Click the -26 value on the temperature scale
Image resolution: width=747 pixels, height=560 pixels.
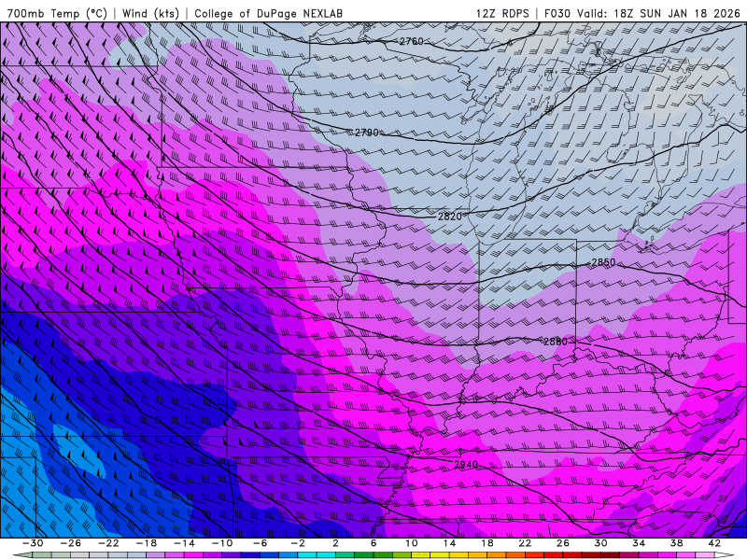(71, 543)
